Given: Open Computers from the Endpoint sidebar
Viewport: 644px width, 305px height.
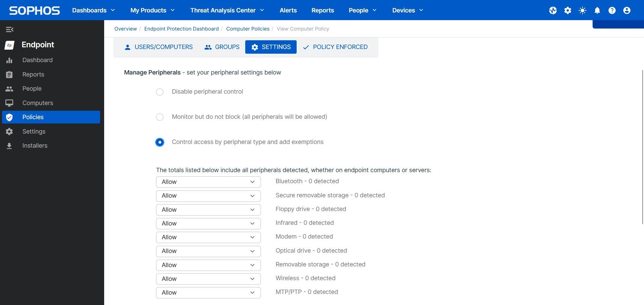Looking at the screenshot, I should pos(37,103).
